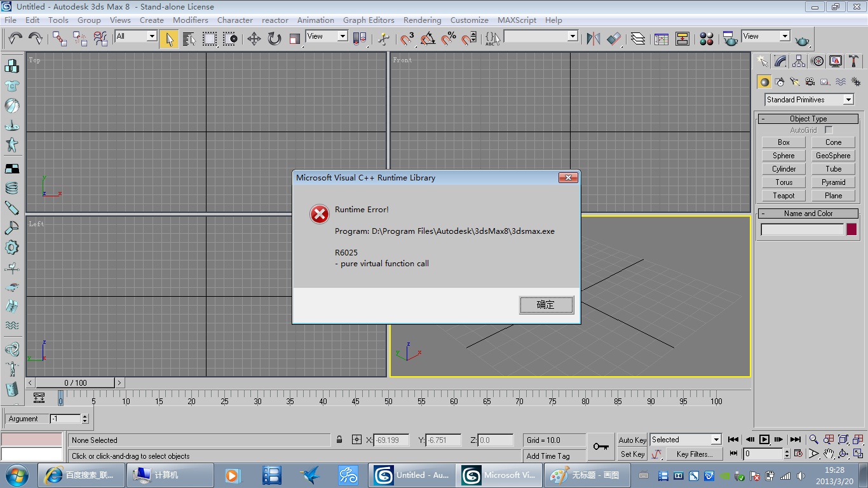Select the Shapes category in Create panel
The image size is (868, 488).
click(780, 81)
